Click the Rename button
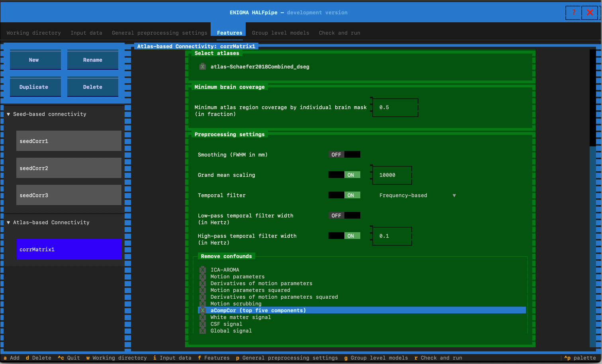This screenshot has height=364, width=602. click(93, 60)
